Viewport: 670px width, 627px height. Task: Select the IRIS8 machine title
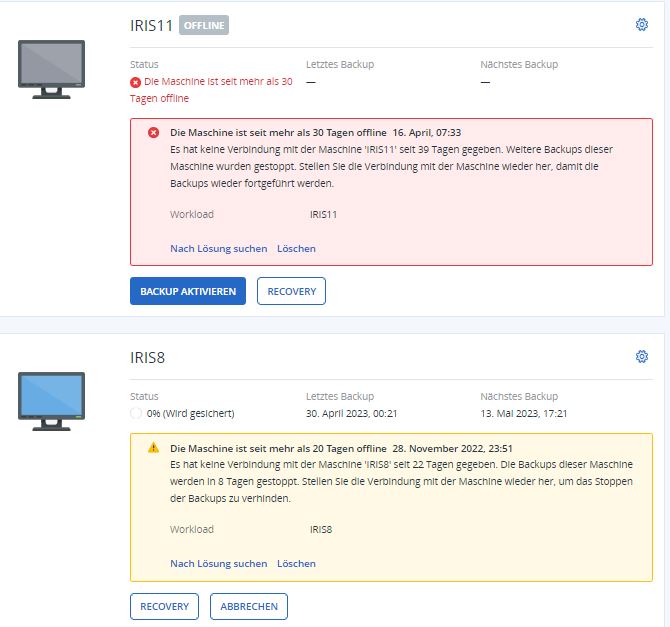(x=147, y=357)
